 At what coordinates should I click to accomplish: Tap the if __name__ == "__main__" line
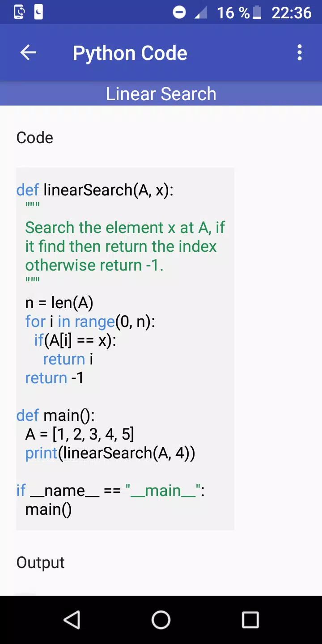[110, 491]
